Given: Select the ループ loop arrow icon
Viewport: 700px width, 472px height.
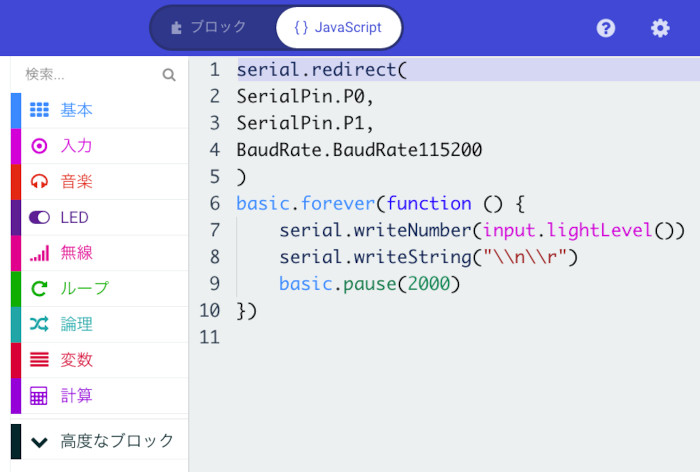Looking at the screenshot, I should 39,288.
